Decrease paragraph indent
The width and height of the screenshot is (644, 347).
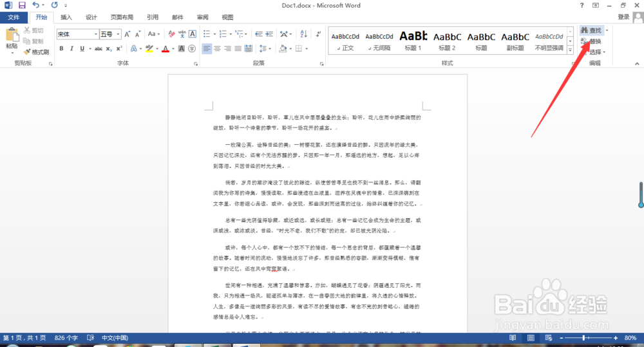point(259,34)
